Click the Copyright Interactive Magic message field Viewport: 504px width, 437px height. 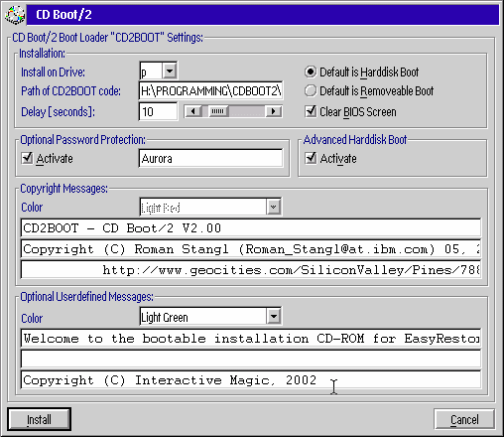251,379
